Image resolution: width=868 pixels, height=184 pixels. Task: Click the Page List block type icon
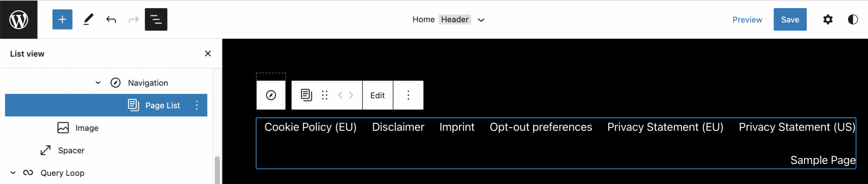click(x=306, y=95)
